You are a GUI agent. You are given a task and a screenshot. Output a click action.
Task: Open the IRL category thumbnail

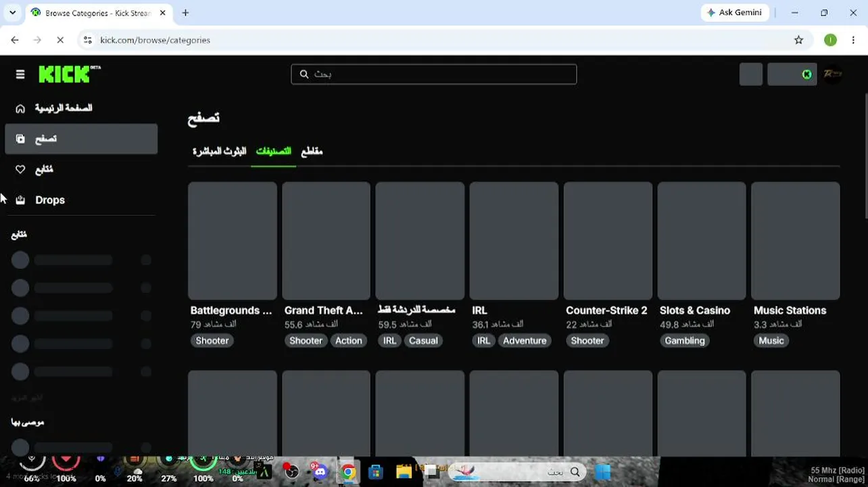point(514,241)
